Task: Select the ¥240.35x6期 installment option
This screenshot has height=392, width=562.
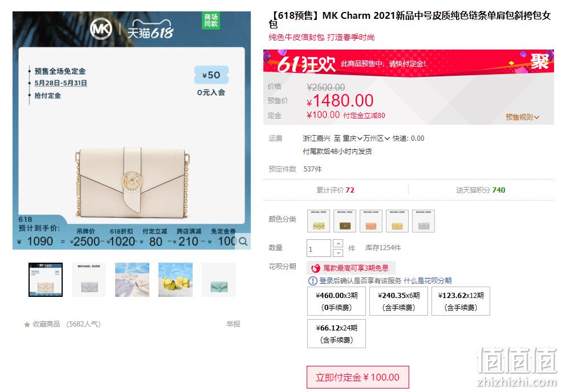Action: click(398, 301)
